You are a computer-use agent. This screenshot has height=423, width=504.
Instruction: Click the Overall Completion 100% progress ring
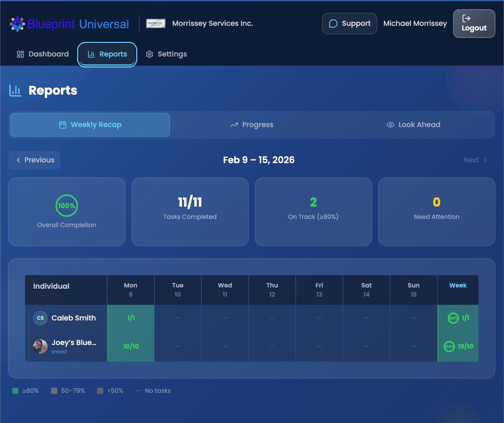coord(67,206)
